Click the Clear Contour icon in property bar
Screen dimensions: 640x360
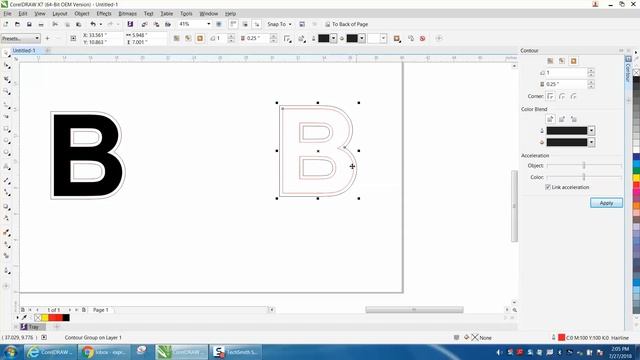[x=422, y=38]
